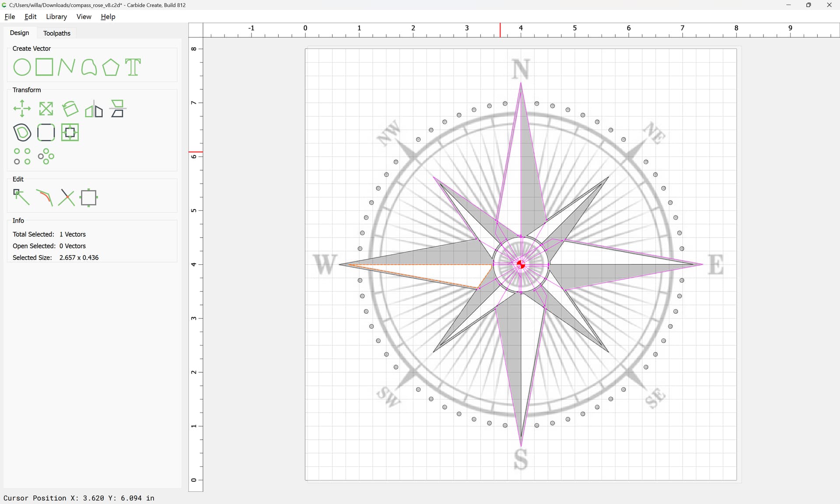Viewport: 840px width, 504px height.
Task: Activate the Node edit tool
Action: [21, 197]
